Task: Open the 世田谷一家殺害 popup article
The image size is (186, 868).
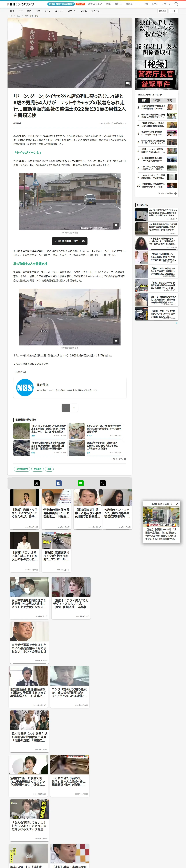Action: click(161, 524)
